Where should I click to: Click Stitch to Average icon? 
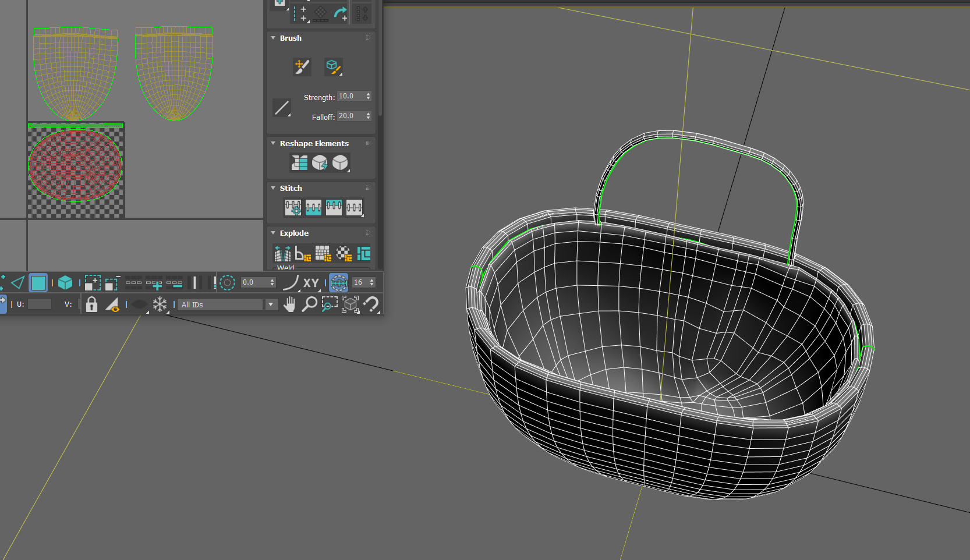click(313, 207)
